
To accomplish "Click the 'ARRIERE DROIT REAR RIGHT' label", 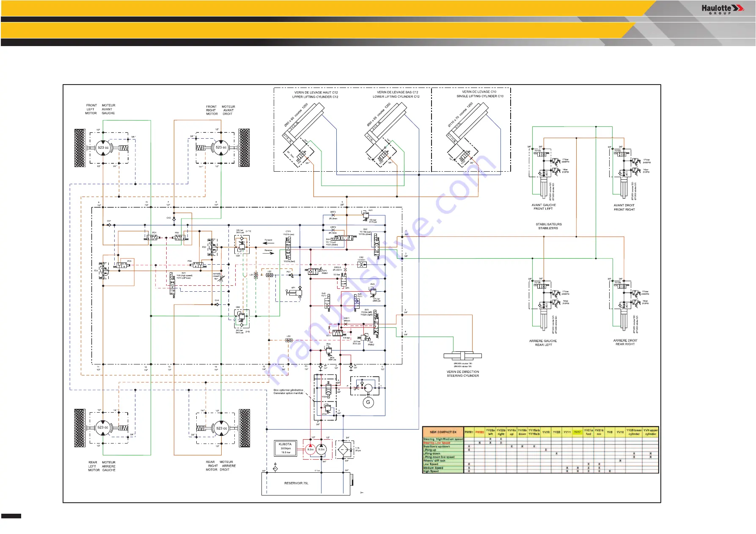I will (x=625, y=342).
